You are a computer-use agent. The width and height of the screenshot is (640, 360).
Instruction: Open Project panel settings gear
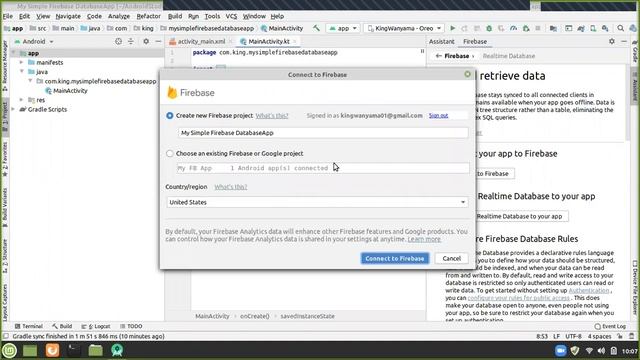[146, 41]
